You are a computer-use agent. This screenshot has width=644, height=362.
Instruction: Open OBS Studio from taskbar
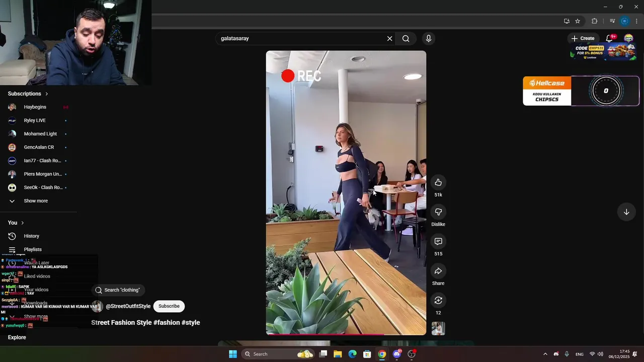pyautogui.click(x=412, y=354)
